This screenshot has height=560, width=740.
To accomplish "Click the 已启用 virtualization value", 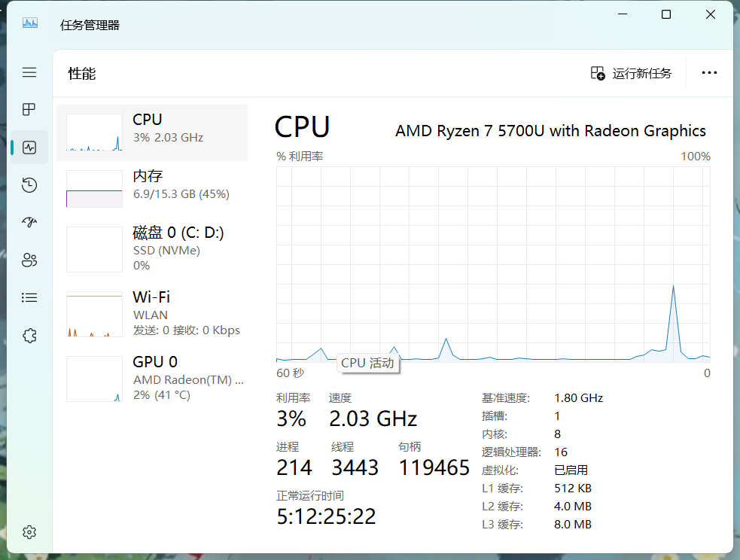I will 571,470.
